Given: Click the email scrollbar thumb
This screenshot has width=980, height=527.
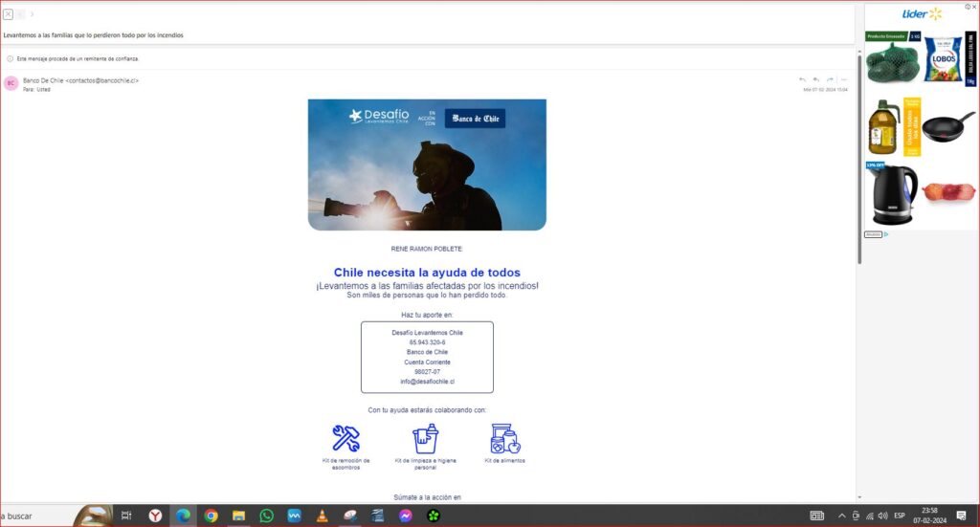Looking at the screenshot, I should coord(859,159).
